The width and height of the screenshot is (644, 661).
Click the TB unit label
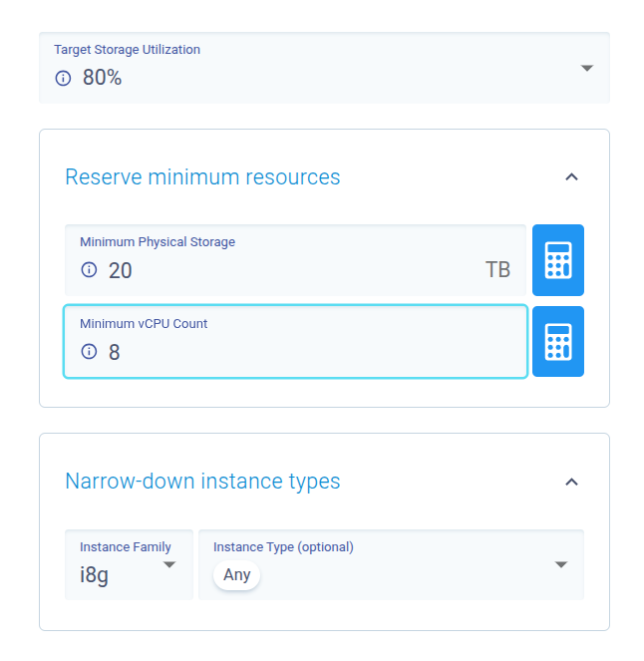tap(497, 270)
